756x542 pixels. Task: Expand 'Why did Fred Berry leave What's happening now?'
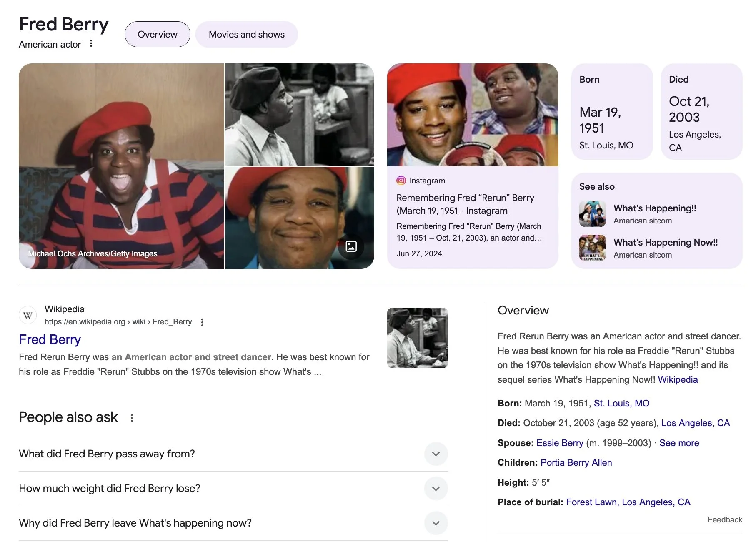coord(233,523)
